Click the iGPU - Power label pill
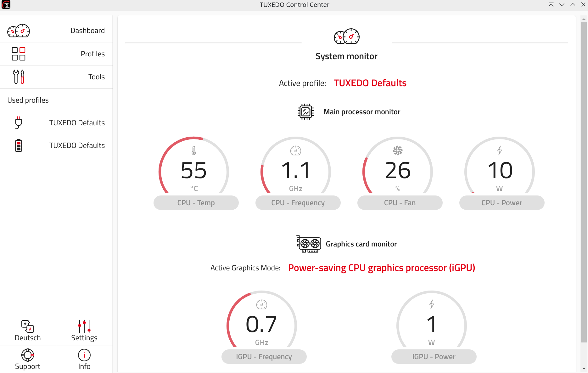Image resolution: width=588 pixels, height=373 pixels. [x=434, y=357]
